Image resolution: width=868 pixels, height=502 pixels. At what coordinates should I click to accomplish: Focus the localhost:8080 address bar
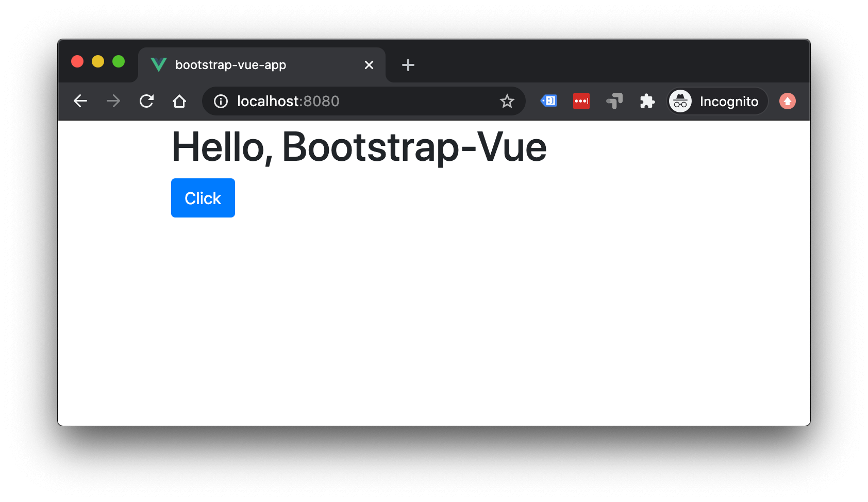364,101
